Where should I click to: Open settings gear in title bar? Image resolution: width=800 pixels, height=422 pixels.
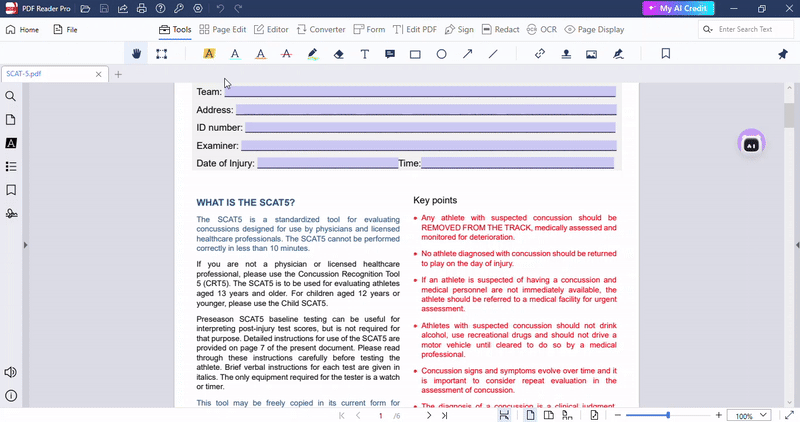(198, 9)
